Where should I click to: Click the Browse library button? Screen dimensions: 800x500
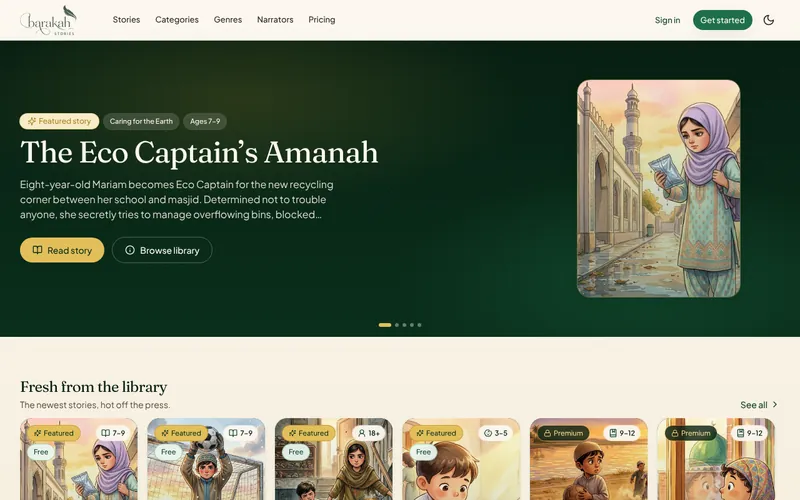[x=162, y=250]
